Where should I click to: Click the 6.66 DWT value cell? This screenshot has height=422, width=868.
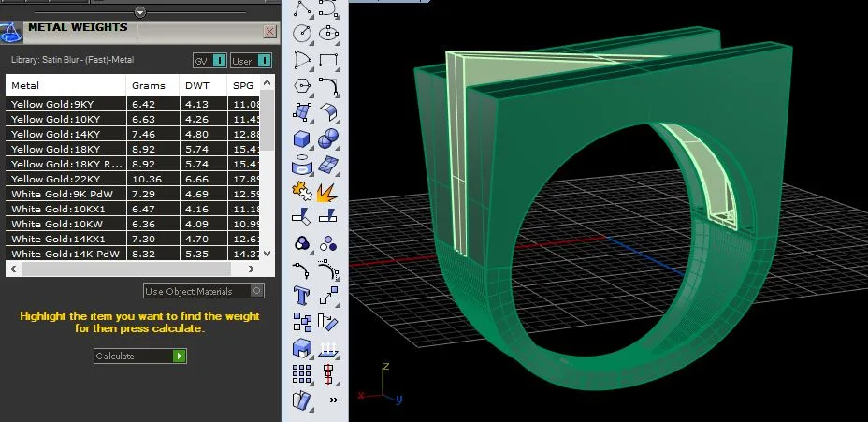pyautogui.click(x=204, y=179)
